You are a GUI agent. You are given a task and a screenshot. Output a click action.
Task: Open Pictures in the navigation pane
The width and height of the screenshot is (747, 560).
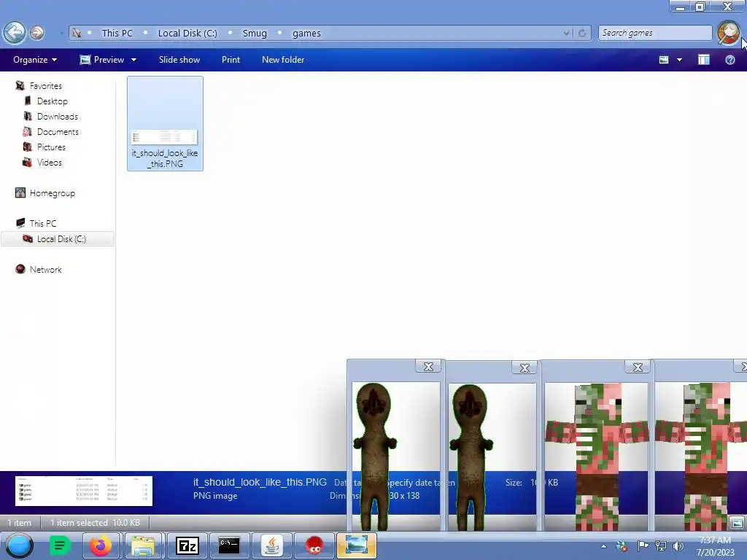pyautogui.click(x=51, y=147)
